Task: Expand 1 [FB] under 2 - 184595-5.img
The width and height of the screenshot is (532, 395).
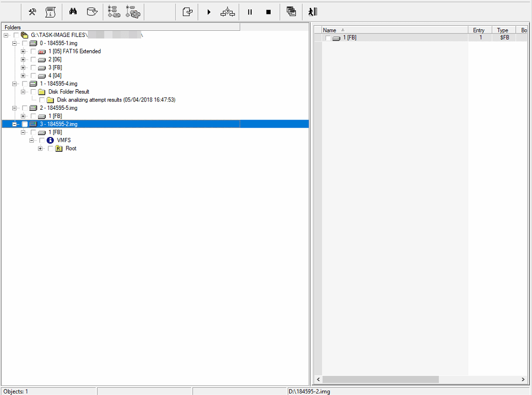Action: coord(23,116)
